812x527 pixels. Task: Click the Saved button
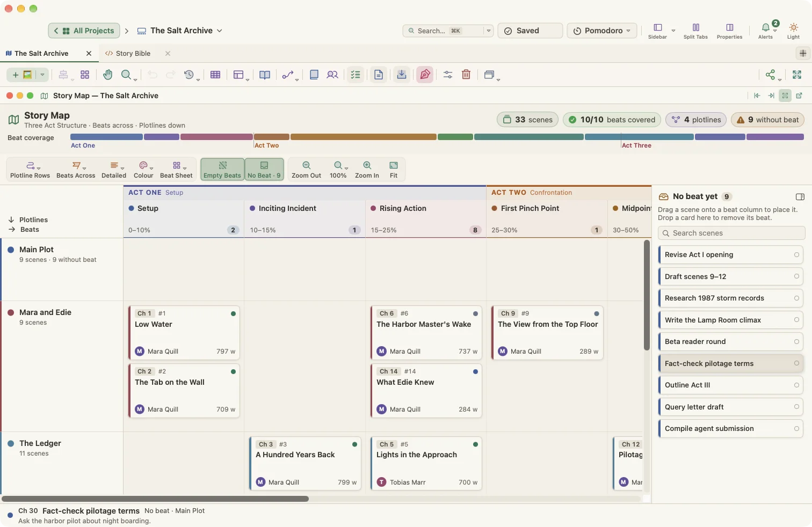click(530, 31)
